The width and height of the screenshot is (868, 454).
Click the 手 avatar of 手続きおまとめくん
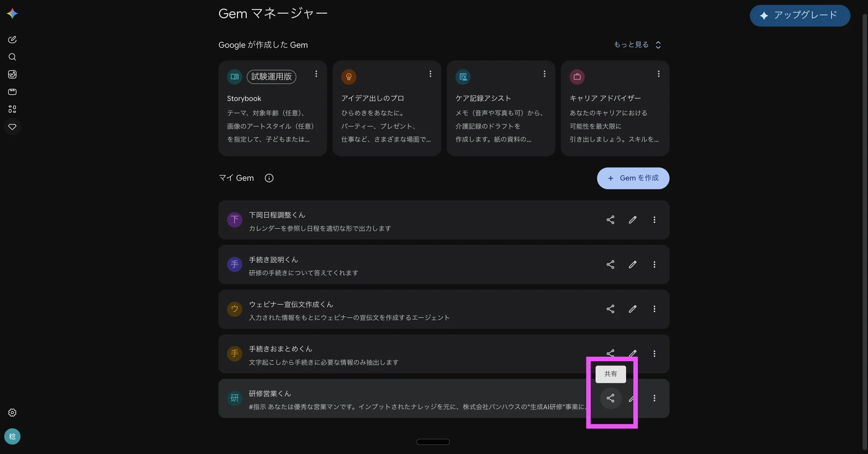[235, 354]
